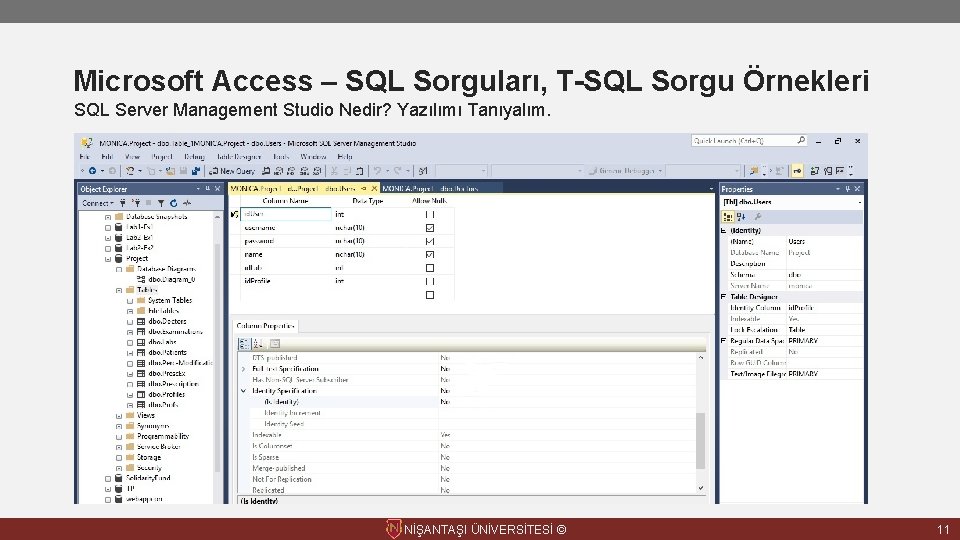This screenshot has height=540, width=960.
Task: Click the Property Pages wrench icon
Action: 758,217
